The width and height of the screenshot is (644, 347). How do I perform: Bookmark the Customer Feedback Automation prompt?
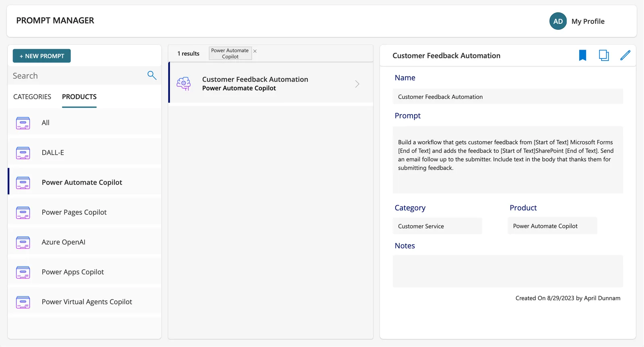pyautogui.click(x=582, y=55)
